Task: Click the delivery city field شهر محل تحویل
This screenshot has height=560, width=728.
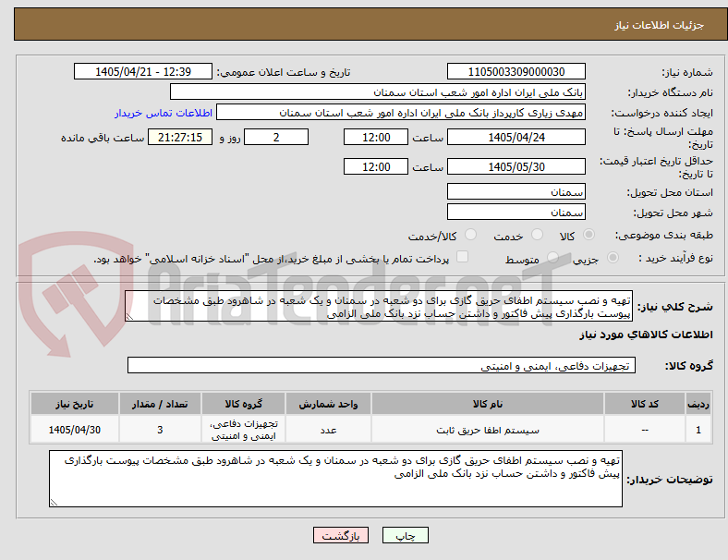Action: pyautogui.click(x=516, y=213)
